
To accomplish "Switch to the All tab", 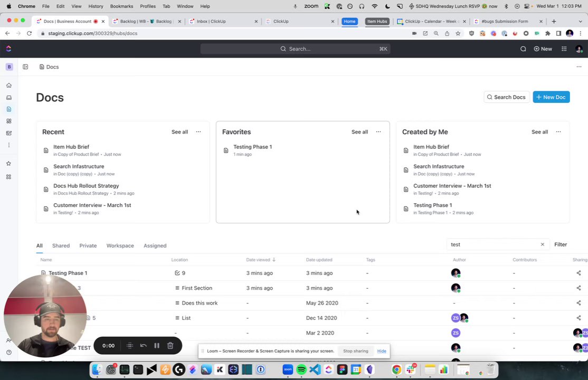I will (40, 246).
